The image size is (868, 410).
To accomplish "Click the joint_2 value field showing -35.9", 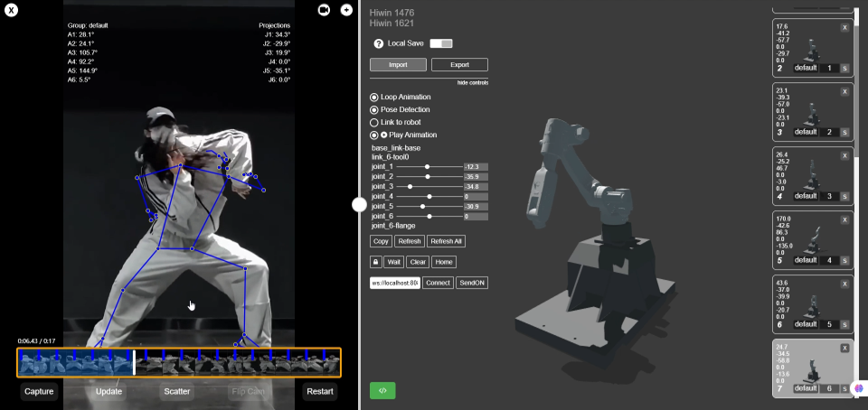I will point(476,176).
